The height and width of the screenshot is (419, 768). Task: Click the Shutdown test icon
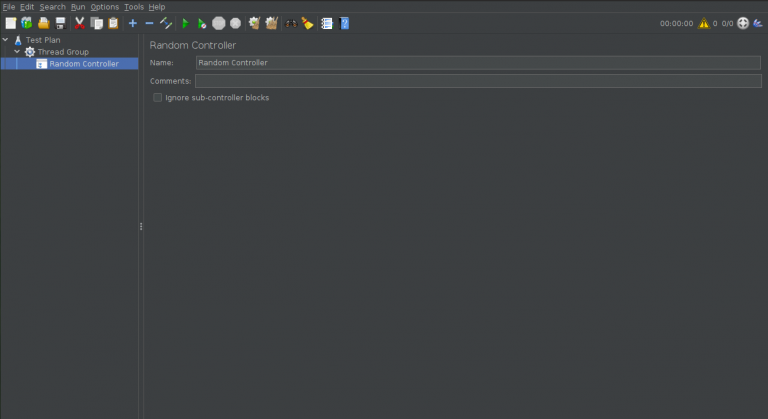pyautogui.click(x=236, y=23)
